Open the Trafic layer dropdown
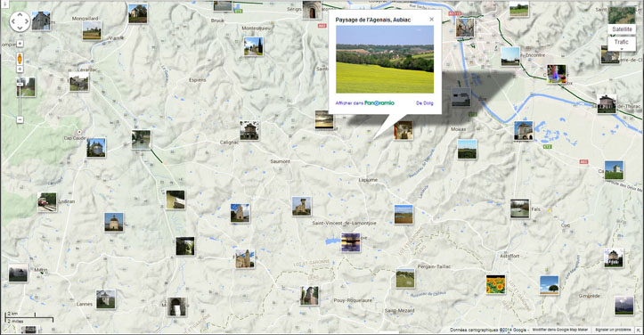Viewport: 644px width, 335px height. coord(622,43)
